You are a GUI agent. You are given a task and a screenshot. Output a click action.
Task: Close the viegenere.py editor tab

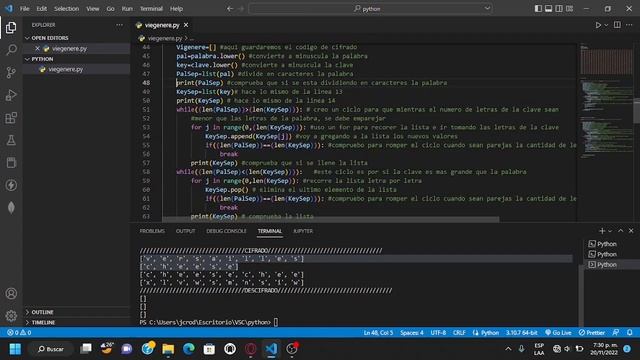point(186,25)
